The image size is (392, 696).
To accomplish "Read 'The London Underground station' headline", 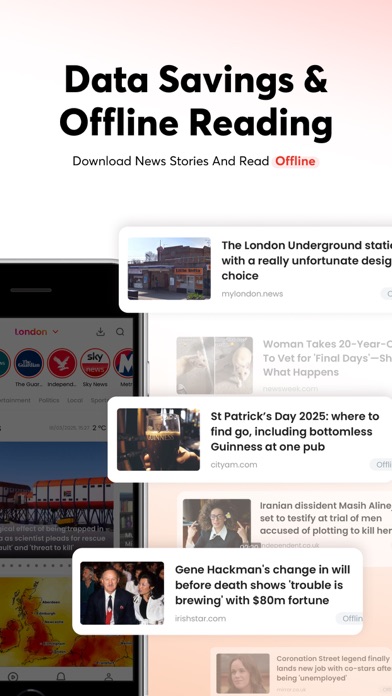I will click(x=307, y=260).
